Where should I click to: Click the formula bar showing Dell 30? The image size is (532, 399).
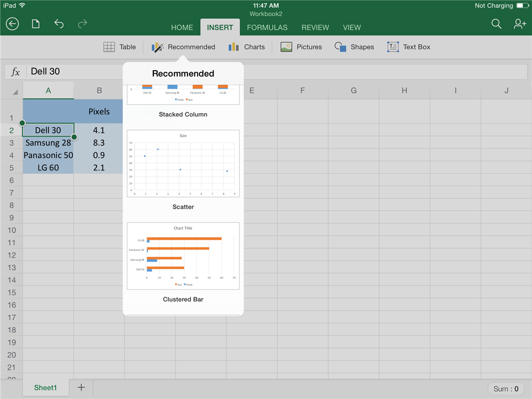click(265, 72)
